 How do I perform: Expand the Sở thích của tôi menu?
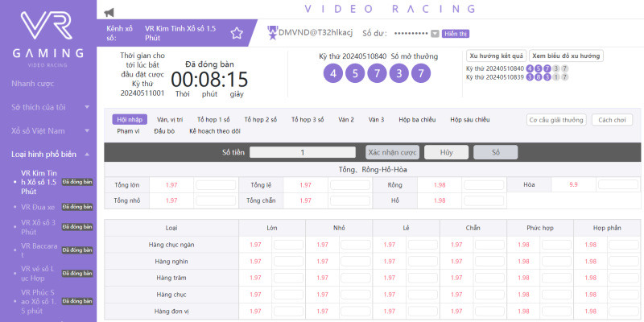pos(48,106)
